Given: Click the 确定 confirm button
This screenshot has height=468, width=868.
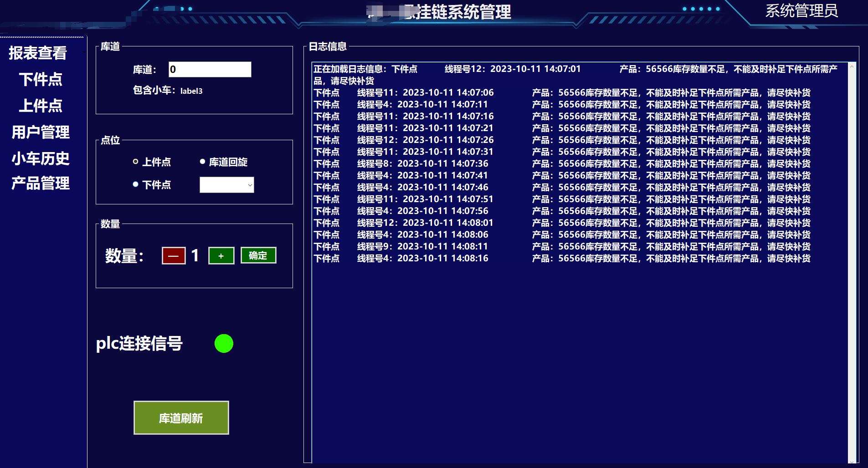Looking at the screenshot, I should [258, 255].
